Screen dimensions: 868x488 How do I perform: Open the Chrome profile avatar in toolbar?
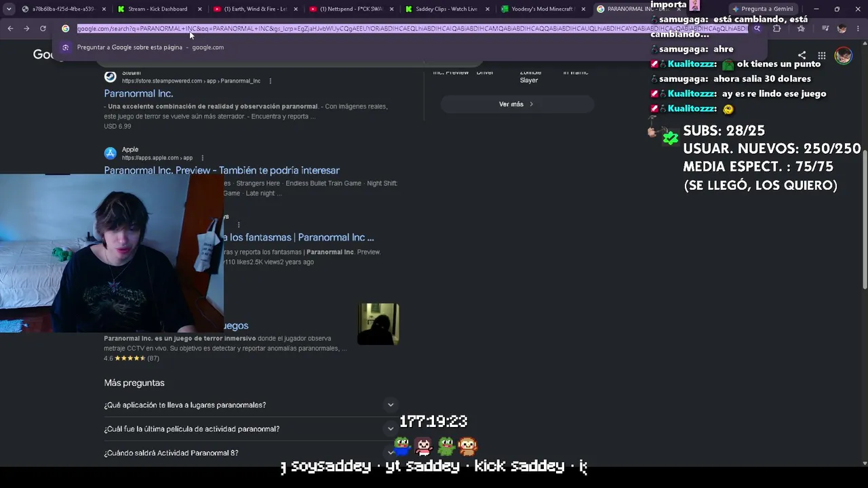(x=842, y=28)
